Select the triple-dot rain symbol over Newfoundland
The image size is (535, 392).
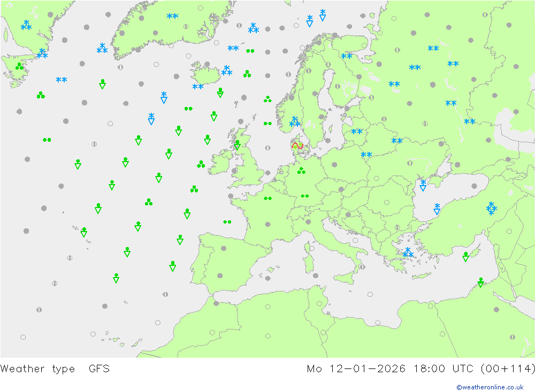pyautogui.click(x=19, y=66)
